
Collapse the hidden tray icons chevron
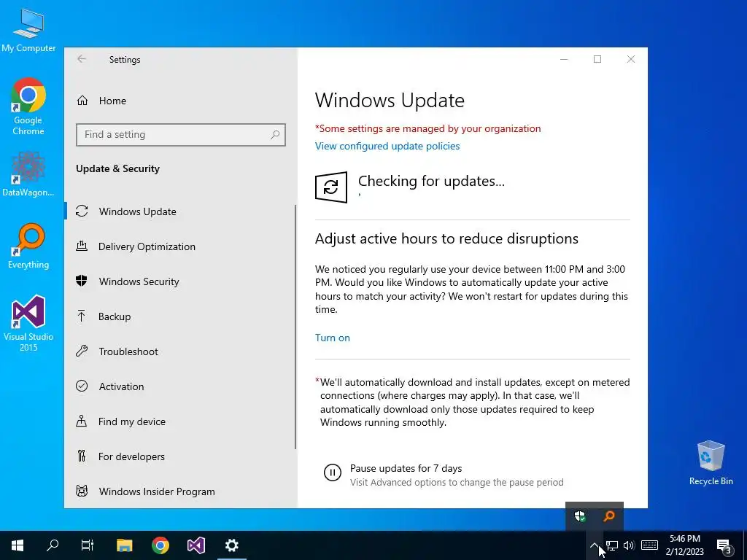tap(594, 545)
